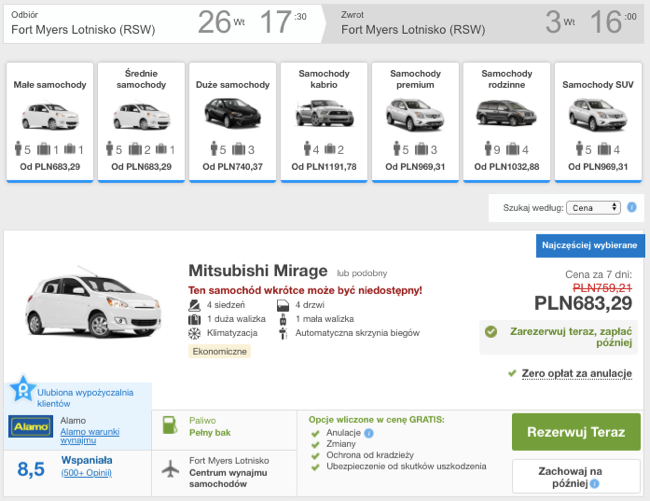Click the white car image in Małe samochody
The image size is (650, 501).
[x=50, y=116]
